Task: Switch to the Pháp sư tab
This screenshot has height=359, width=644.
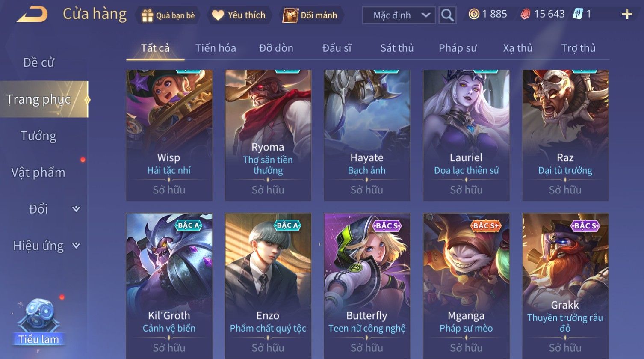Action: tap(458, 48)
